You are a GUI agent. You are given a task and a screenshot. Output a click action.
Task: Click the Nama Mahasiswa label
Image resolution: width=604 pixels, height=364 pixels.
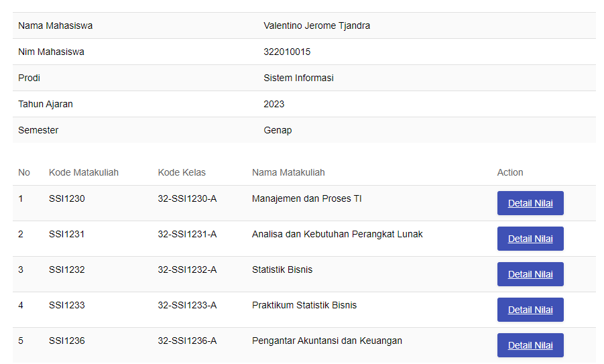click(x=55, y=25)
